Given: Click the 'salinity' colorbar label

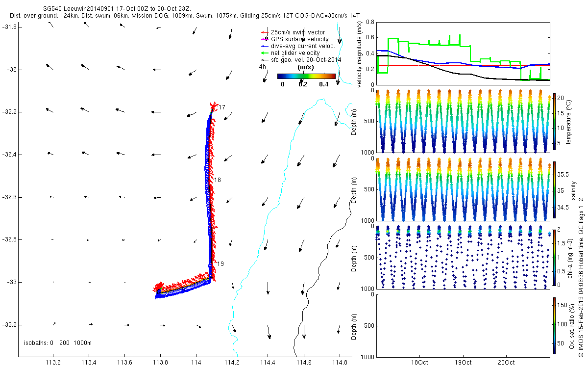Looking at the screenshot, I should (574, 190).
